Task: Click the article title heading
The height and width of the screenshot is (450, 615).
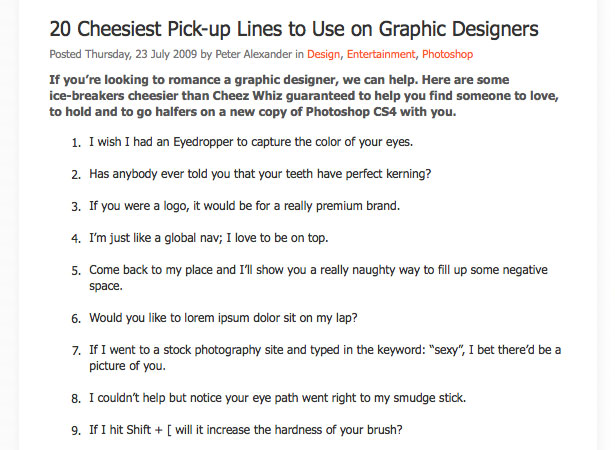Action: pyautogui.click(x=294, y=29)
